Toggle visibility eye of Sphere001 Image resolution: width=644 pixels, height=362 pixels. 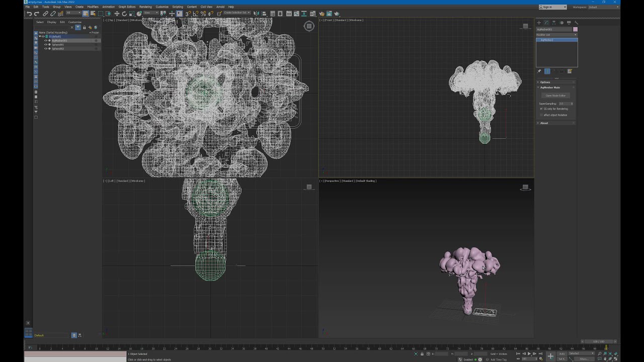[46, 45]
